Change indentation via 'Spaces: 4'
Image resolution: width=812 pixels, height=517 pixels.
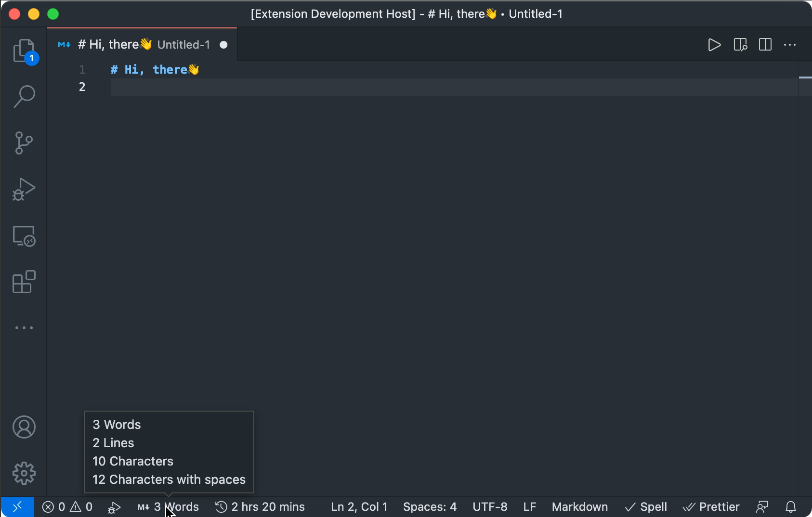[x=430, y=507]
